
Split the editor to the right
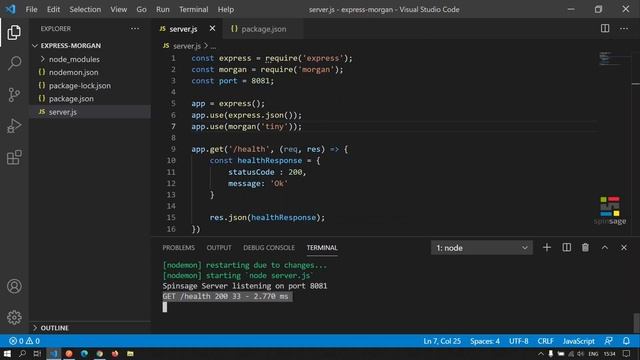tap(605, 28)
